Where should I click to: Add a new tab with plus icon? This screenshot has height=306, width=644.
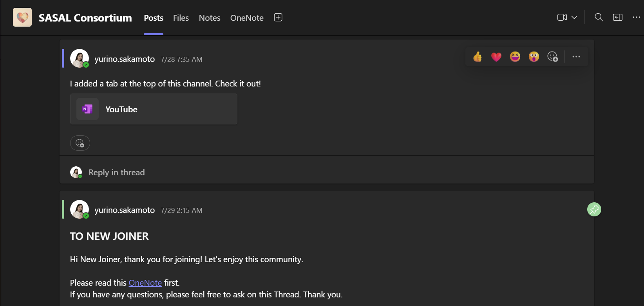[278, 18]
